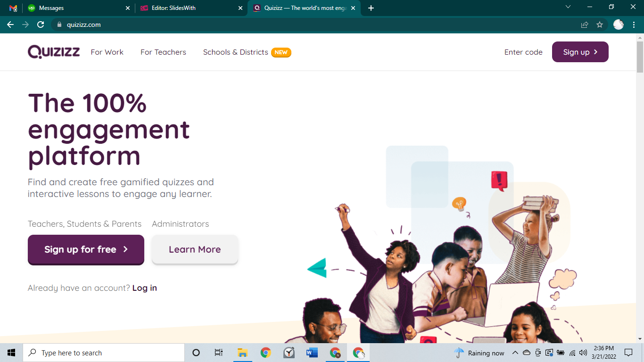The image size is (644, 362).
Task: Open the pinned Gmail tab
Action: 13,8
